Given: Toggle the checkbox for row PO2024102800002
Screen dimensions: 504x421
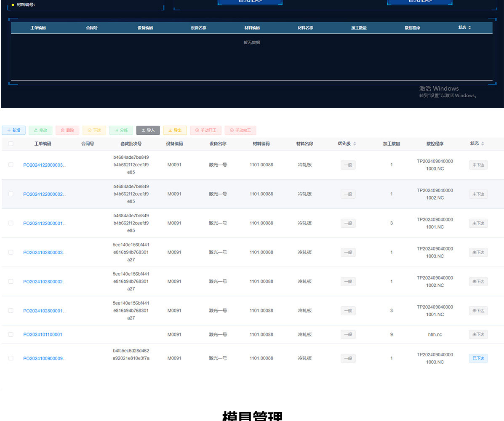Looking at the screenshot, I should pyautogui.click(x=11, y=282).
